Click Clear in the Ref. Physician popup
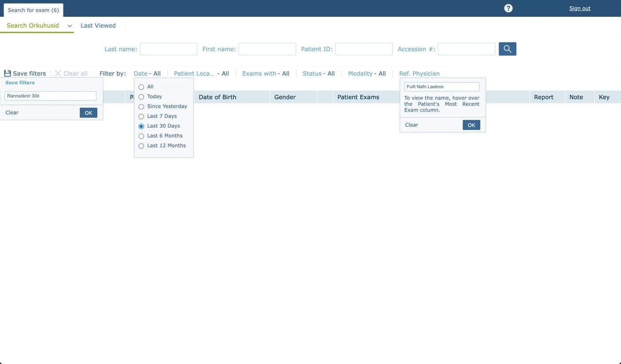The height and width of the screenshot is (364, 621). pyautogui.click(x=412, y=125)
